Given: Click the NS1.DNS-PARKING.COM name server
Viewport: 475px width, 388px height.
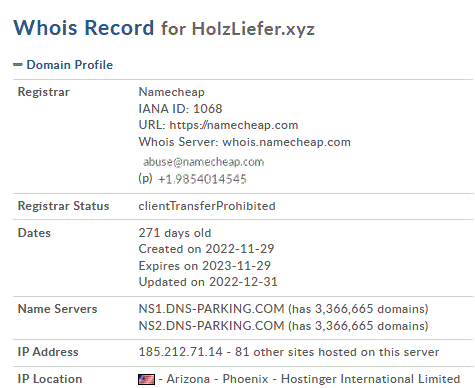Looking at the screenshot, I should 211,309.
